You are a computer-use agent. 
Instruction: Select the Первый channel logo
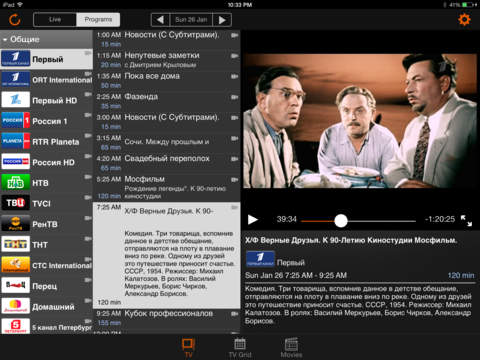coord(16,59)
